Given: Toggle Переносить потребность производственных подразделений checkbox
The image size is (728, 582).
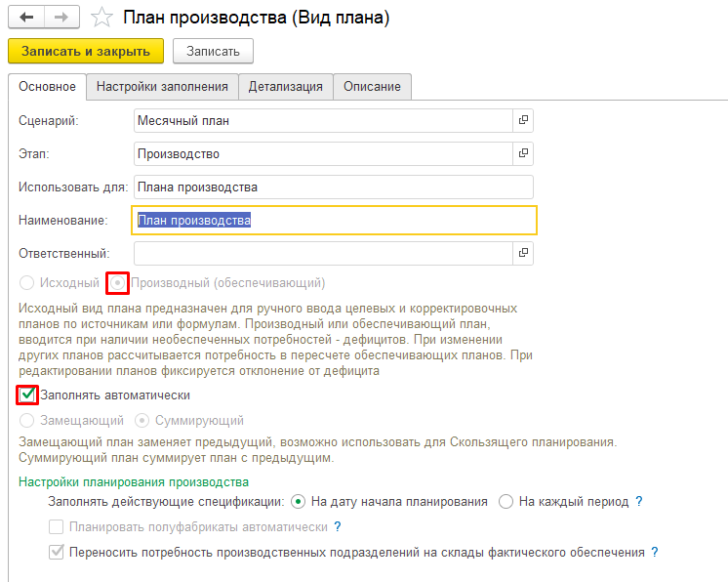Looking at the screenshot, I should pos(57,552).
